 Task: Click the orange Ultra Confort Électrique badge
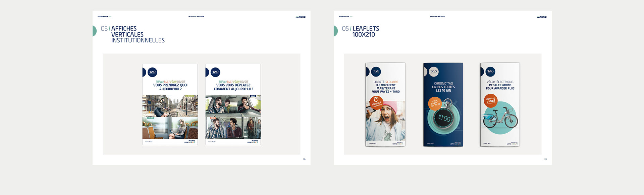[435, 103]
